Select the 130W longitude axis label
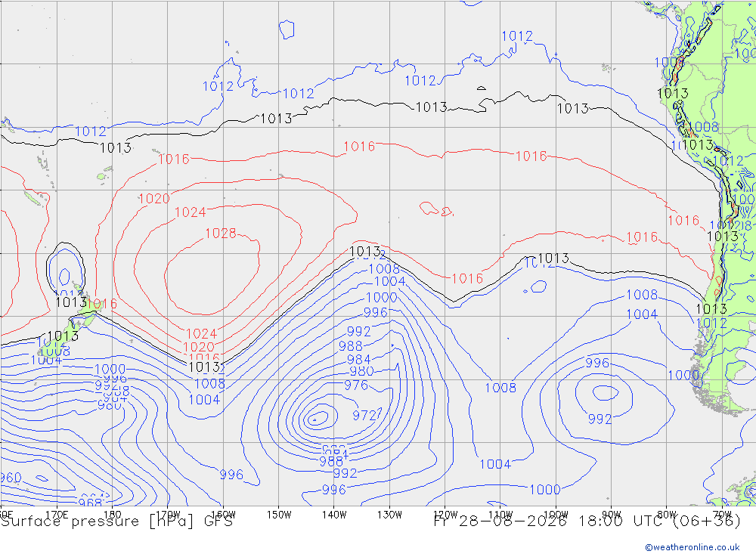The height and width of the screenshot is (554, 756). coord(389,515)
